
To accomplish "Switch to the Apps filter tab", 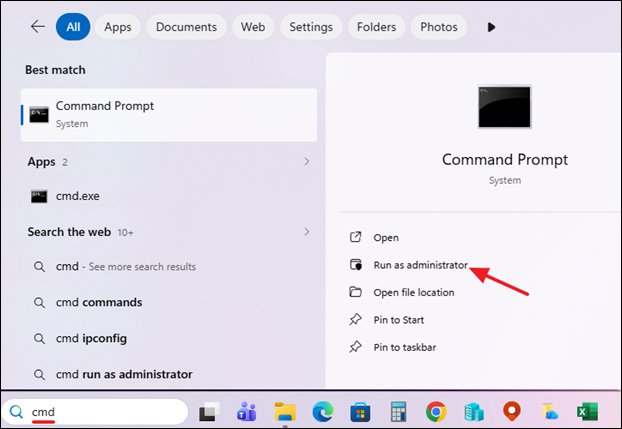I will [118, 27].
